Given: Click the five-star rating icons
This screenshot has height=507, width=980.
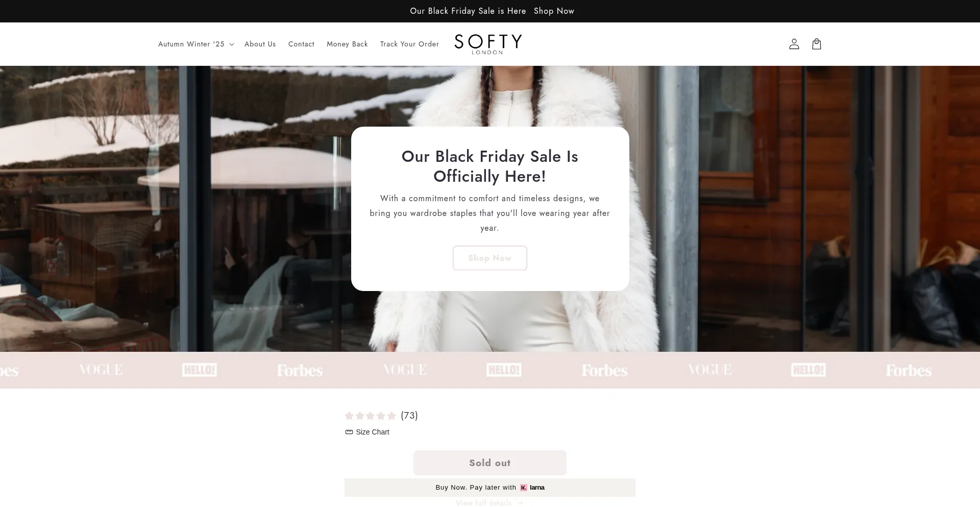Looking at the screenshot, I should (371, 416).
